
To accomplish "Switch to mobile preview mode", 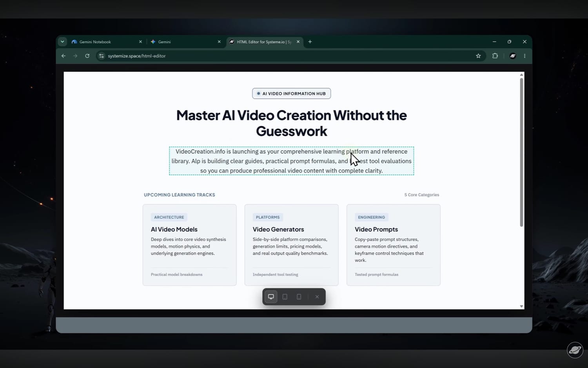I will tap(299, 297).
